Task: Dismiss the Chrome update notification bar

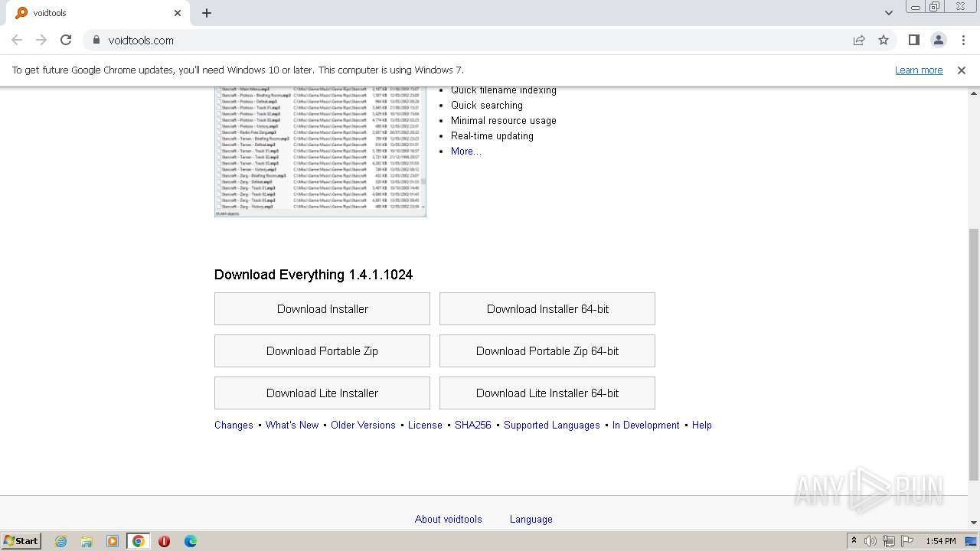Action: click(961, 70)
